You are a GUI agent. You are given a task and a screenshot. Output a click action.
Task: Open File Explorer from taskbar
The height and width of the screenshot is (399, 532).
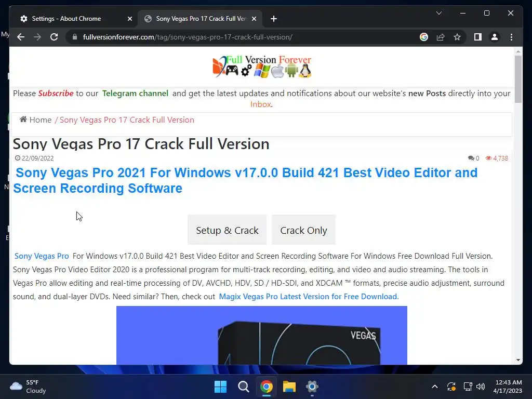[289, 387]
